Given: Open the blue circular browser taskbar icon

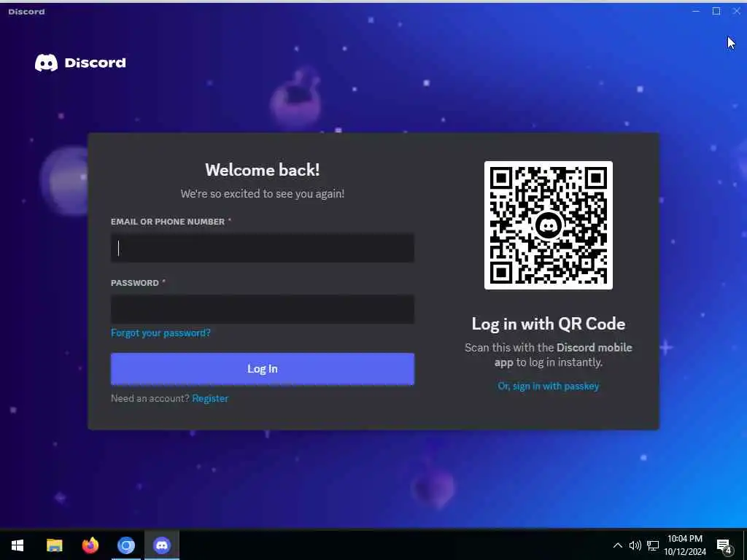Looking at the screenshot, I should 126,545.
